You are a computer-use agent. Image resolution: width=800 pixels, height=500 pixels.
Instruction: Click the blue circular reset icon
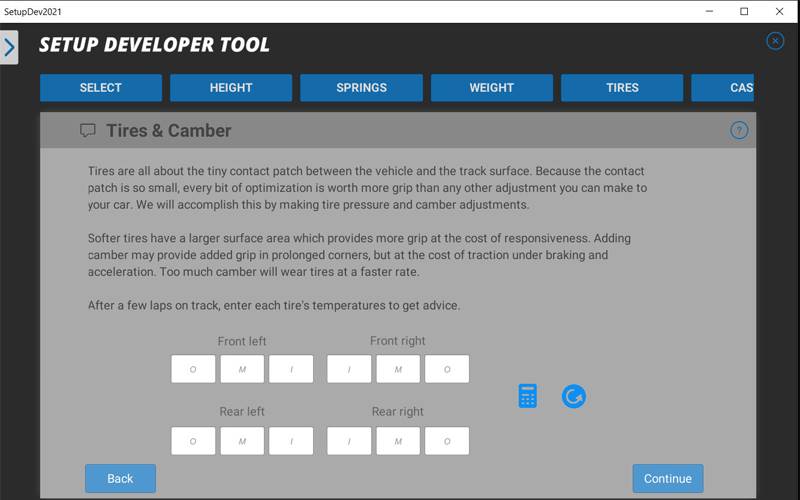[x=573, y=396]
